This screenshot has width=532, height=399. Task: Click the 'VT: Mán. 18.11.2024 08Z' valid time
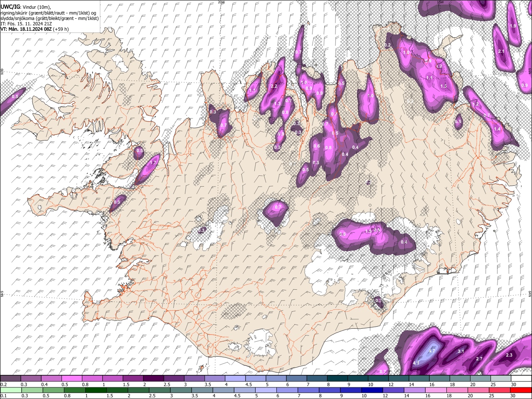(x=26, y=29)
